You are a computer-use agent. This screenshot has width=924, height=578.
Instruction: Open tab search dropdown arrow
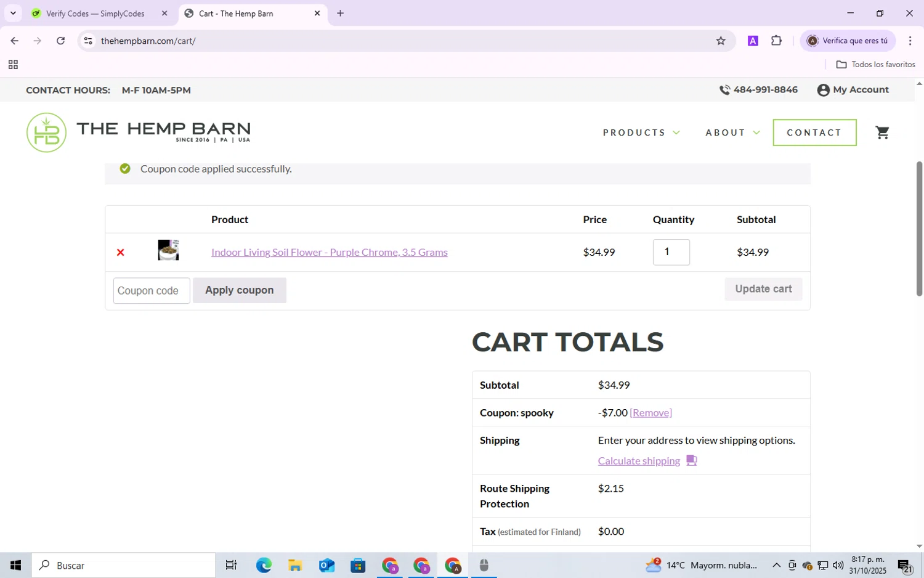[x=13, y=13]
